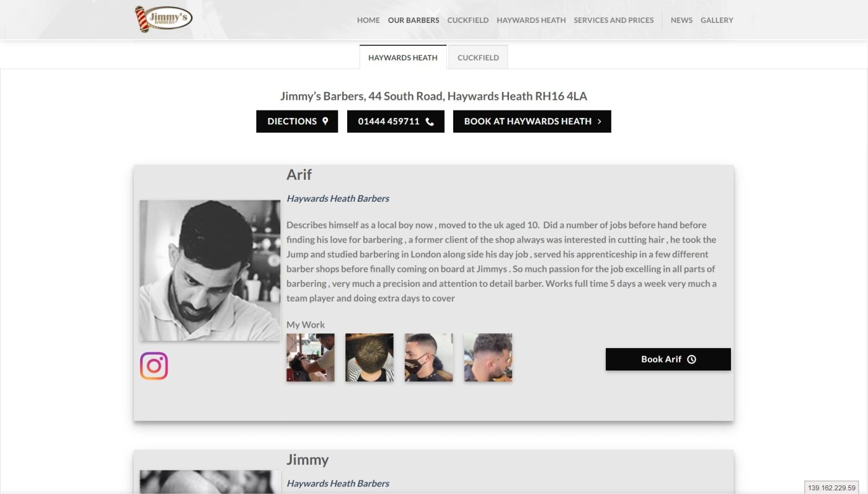Image resolution: width=868 pixels, height=494 pixels.
Task: Open the Gallery page
Action: pyautogui.click(x=717, y=20)
